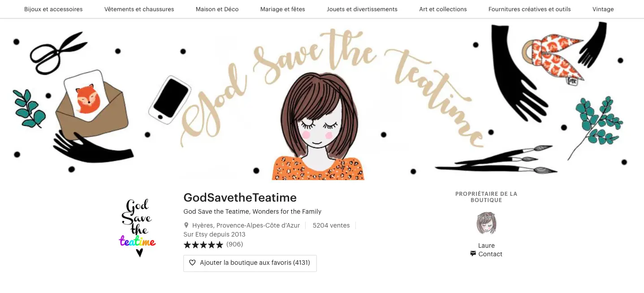The height and width of the screenshot is (293, 644).
Task: Click the heart icon to favorite the shop
Action: coord(192,263)
